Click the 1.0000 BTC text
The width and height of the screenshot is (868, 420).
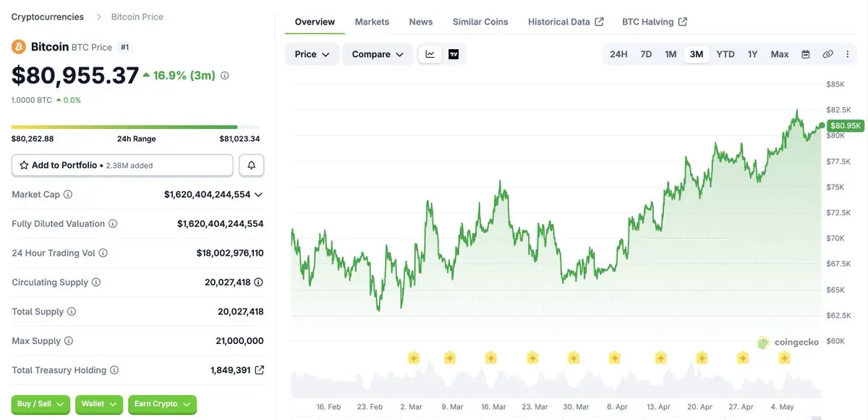click(x=32, y=100)
